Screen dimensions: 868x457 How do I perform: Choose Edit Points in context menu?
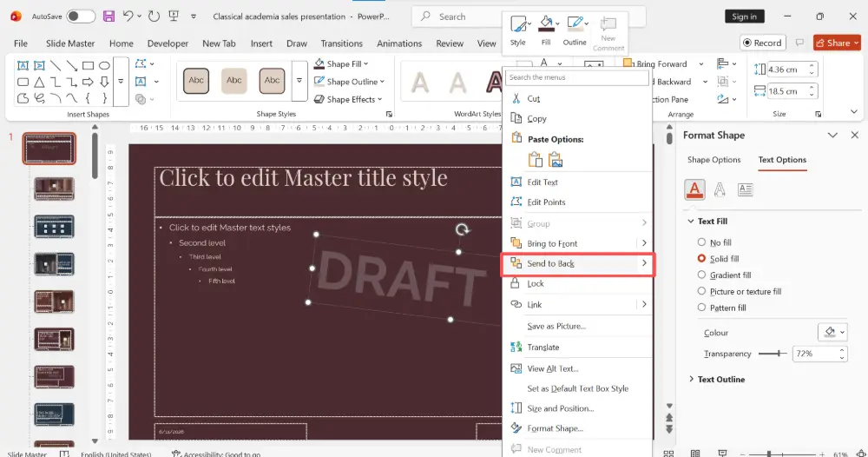click(x=578, y=202)
